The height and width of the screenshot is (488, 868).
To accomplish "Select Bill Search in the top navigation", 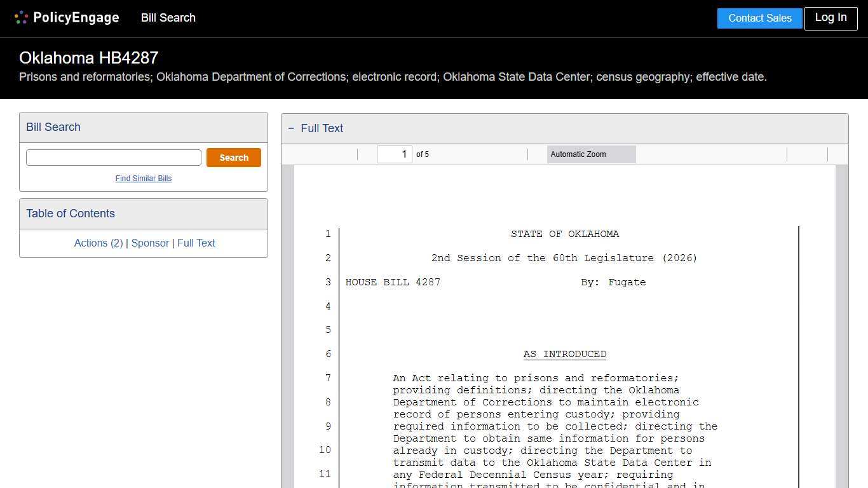I will 168,18.
